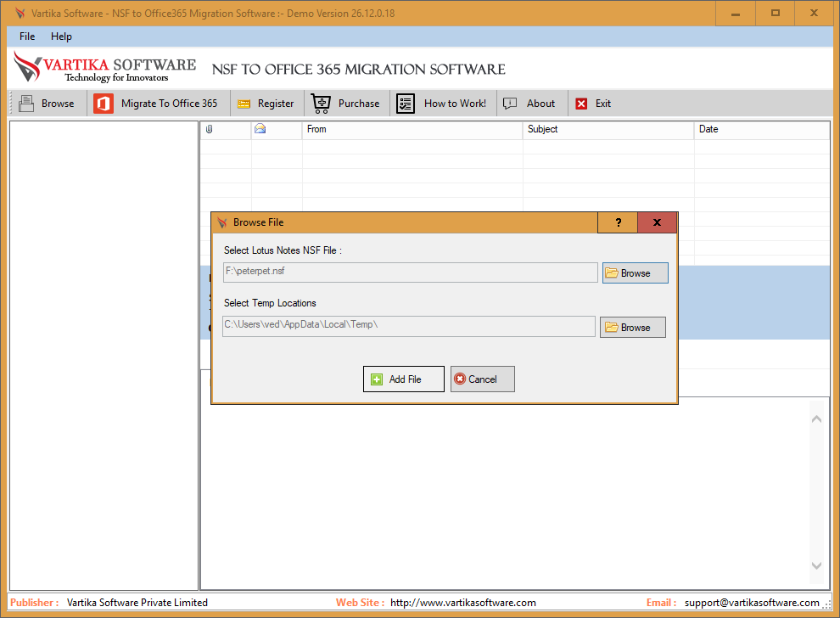The image size is (840, 618).
Task: Minimize the main application window
Action: (736, 14)
